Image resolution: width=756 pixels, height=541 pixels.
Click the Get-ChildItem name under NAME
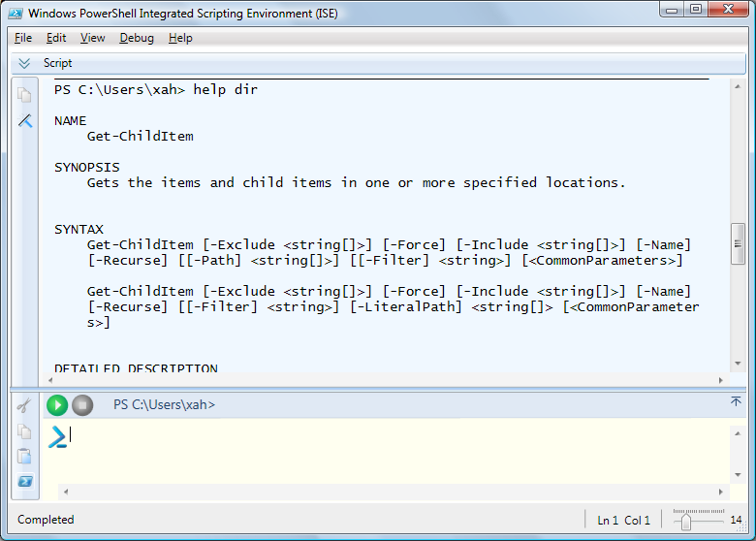pos(141,137)
